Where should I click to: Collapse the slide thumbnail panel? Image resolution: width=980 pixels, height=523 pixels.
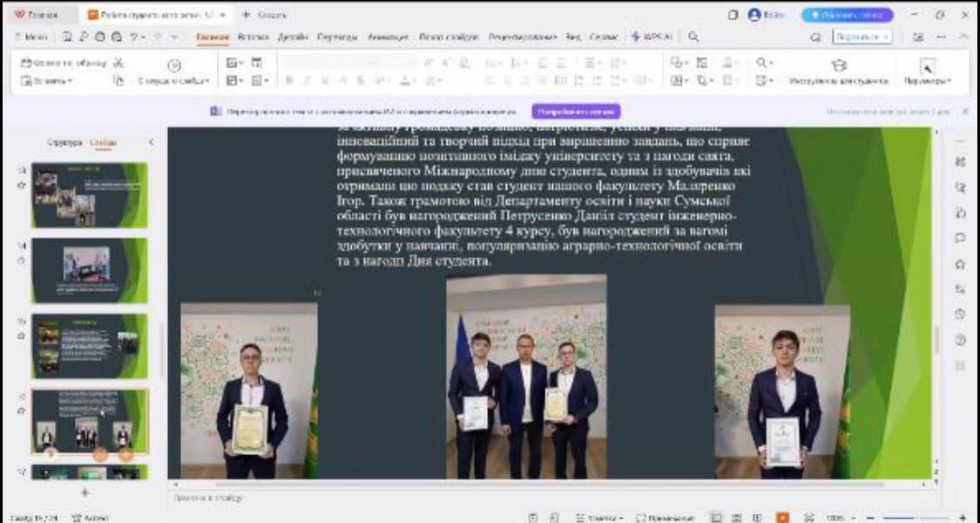click(151, 142)
